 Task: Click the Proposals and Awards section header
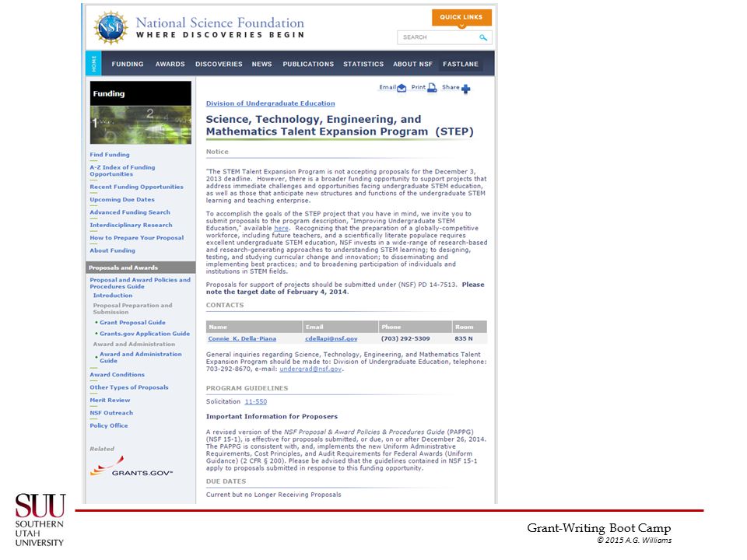(x=141, y=267)
